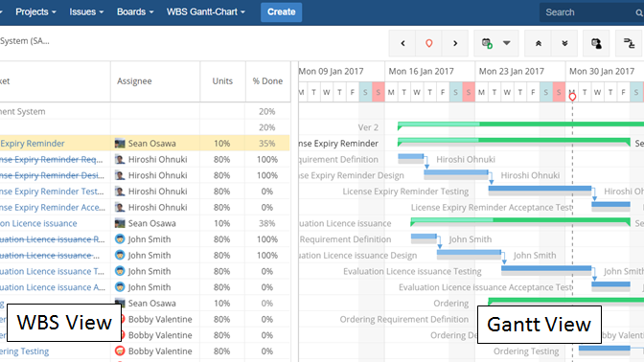
Task: Click the dependency link mode icon
Action: (x=630, y=43)
